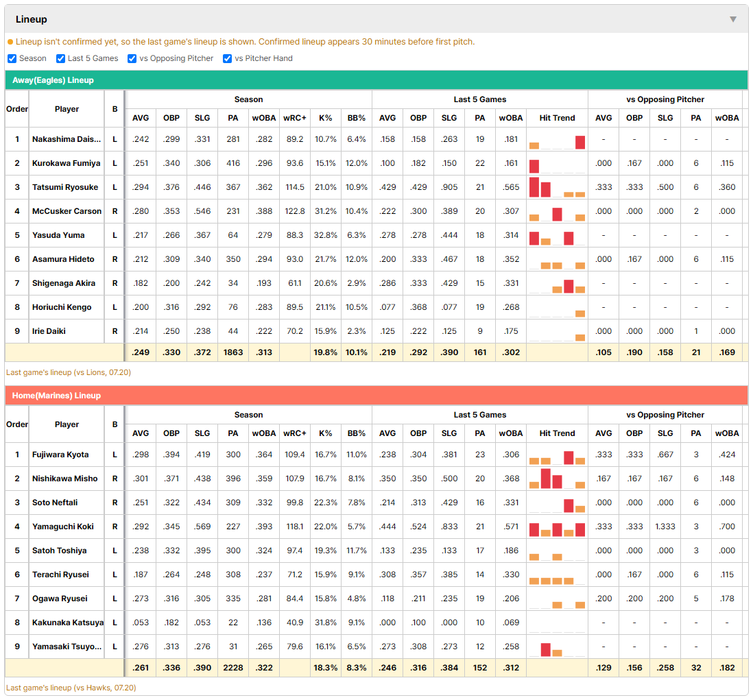Click Nishikawa Misho hit trend bars
This screenshot has width=753, height=700.
557,479
